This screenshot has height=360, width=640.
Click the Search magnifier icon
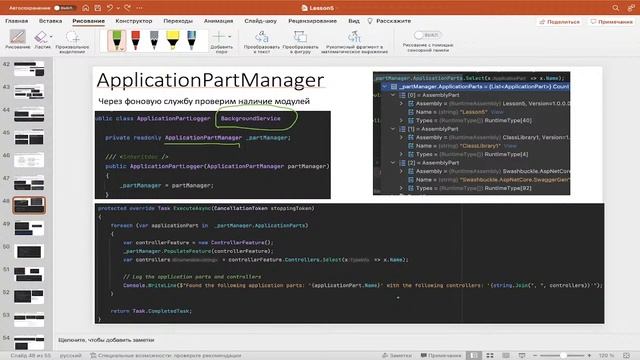click(x=616, y=8)
